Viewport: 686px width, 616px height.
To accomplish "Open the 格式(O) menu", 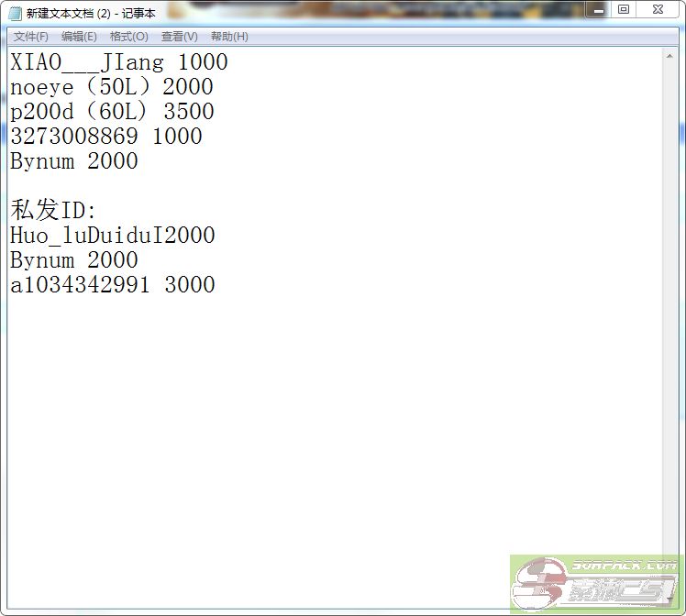I will click(128, 37).
